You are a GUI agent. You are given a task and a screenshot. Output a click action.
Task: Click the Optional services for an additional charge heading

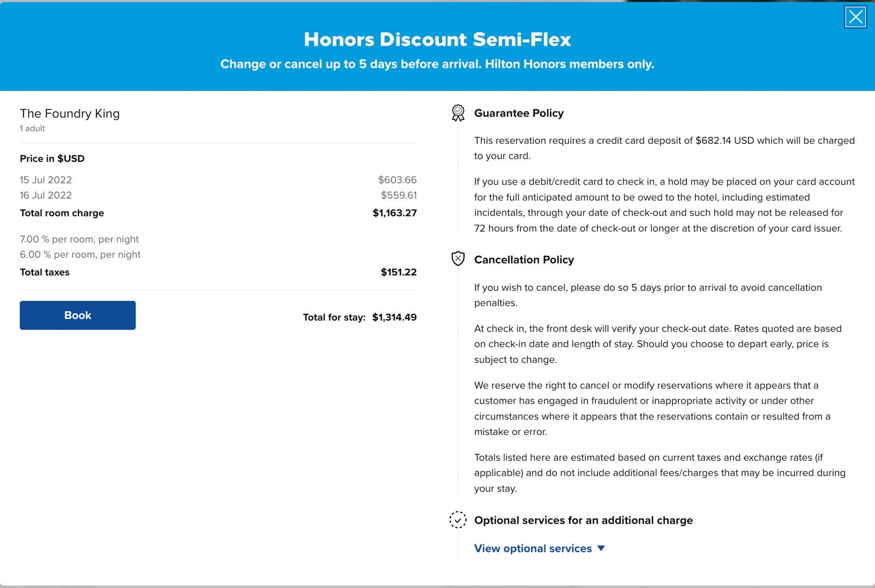[x=583, y=520]
